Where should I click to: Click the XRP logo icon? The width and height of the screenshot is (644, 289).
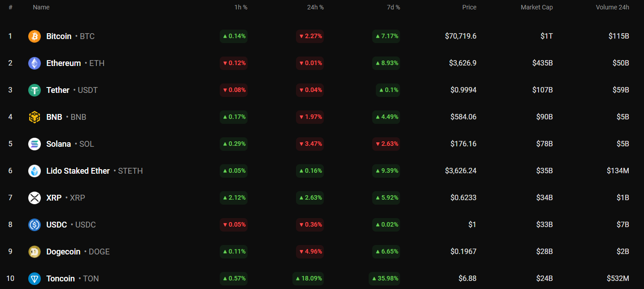(x=35, y=198)
